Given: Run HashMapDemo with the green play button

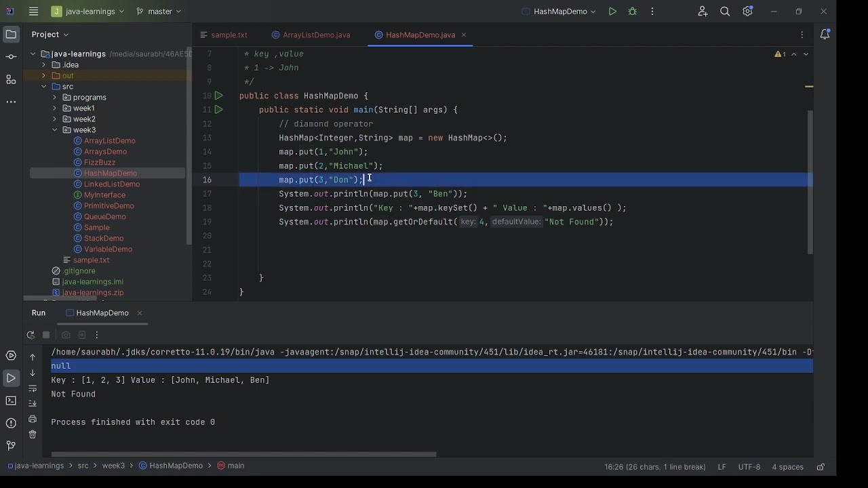Looking at the screenshot, I should [x=612, y=12].
